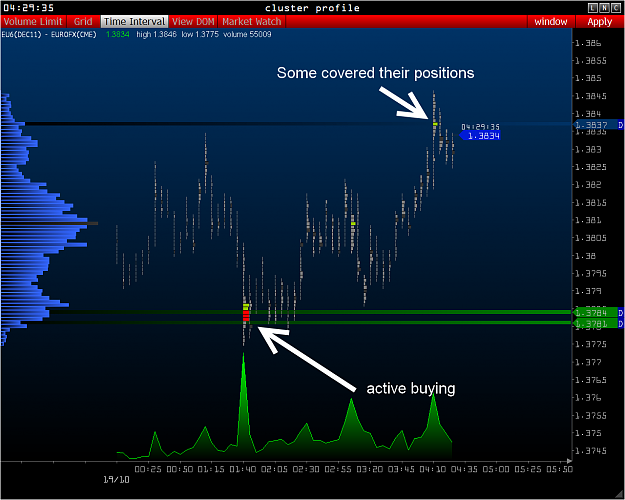Open the View DOM menu
Viewport: 625px width, 500px height.
[x=193, y=22]
